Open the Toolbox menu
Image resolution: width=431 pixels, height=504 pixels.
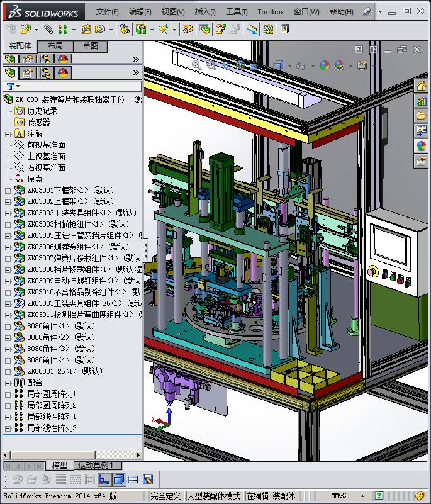[271, 12]
